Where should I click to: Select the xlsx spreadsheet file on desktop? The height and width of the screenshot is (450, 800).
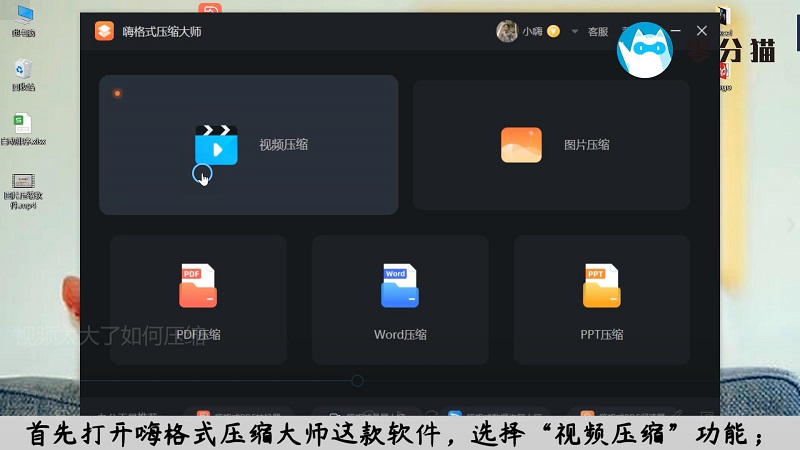point(22,125)
